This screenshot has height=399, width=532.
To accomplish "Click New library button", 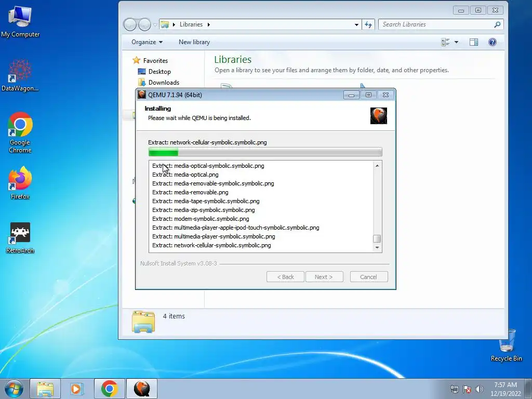I will click(194, 42).
